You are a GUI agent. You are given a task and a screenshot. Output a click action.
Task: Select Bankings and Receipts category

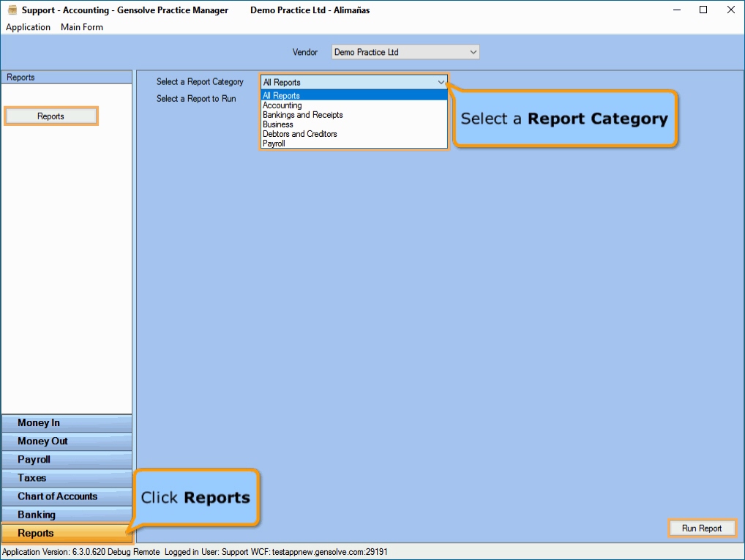click(354, 115)
